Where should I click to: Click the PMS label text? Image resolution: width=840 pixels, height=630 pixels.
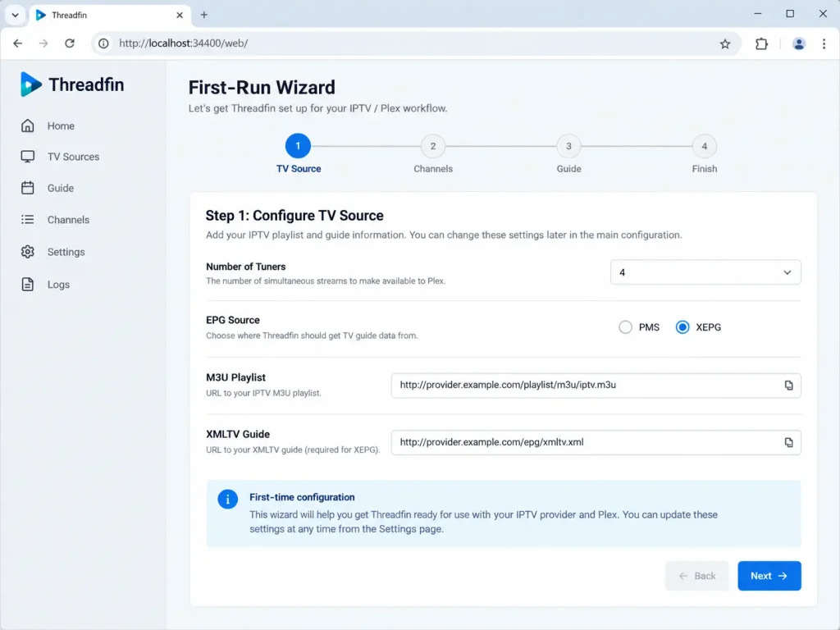pyautogui.click(x=649, y=327)
